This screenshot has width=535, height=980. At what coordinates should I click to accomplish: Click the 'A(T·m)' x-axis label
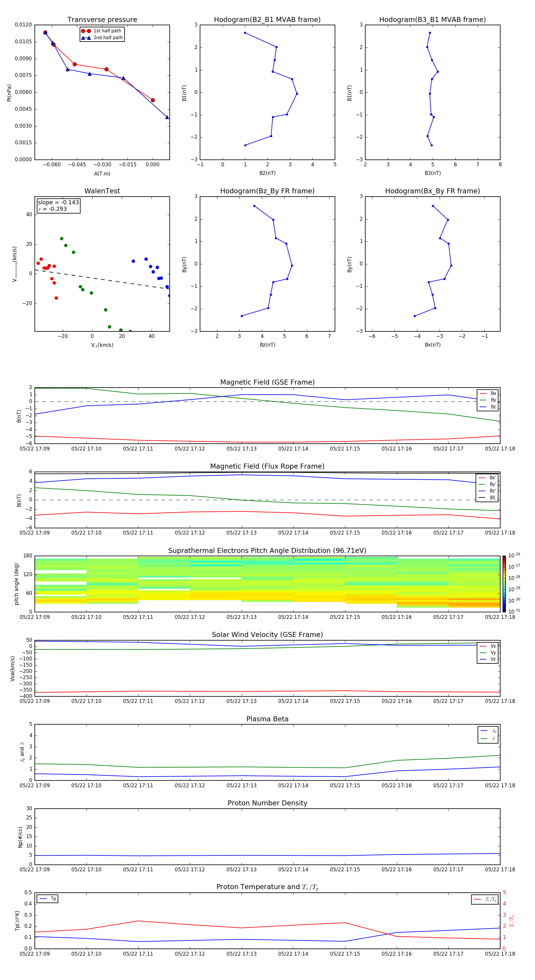coord(102,173)
